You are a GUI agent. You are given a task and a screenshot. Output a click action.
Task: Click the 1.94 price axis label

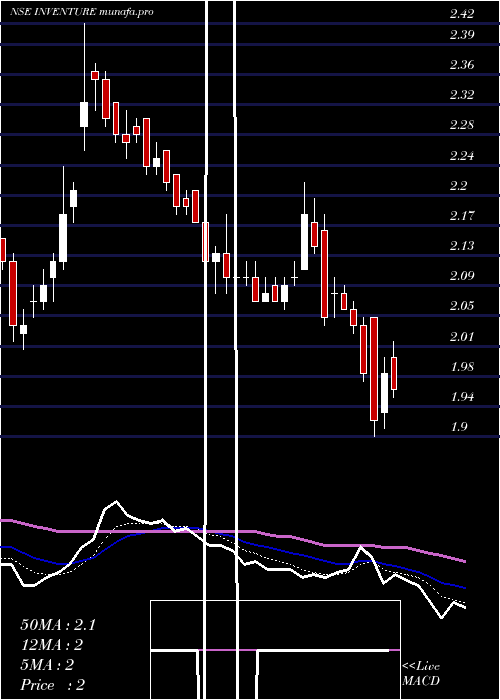(462, 397)
